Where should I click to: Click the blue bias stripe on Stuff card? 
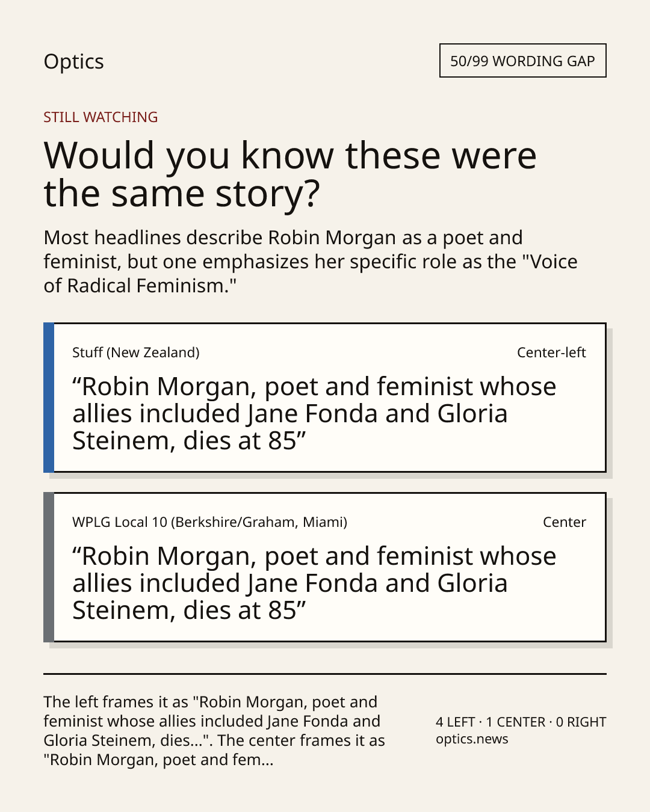[x=49, y=398]
